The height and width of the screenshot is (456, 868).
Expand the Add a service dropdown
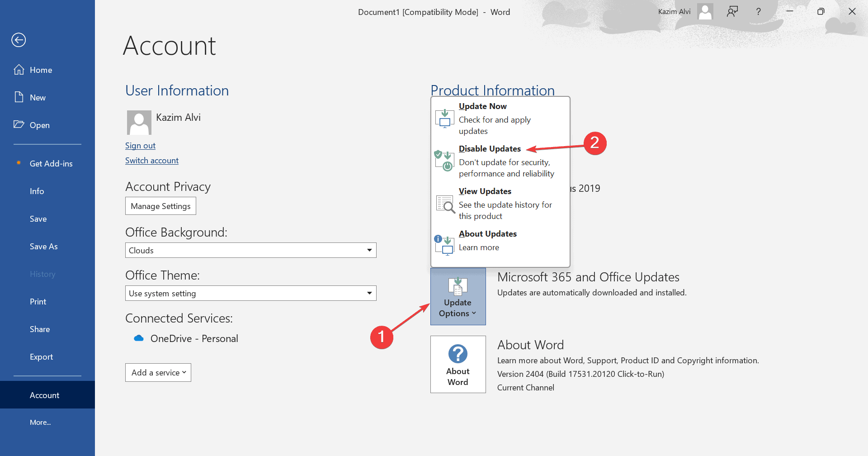tap(158, 372)
